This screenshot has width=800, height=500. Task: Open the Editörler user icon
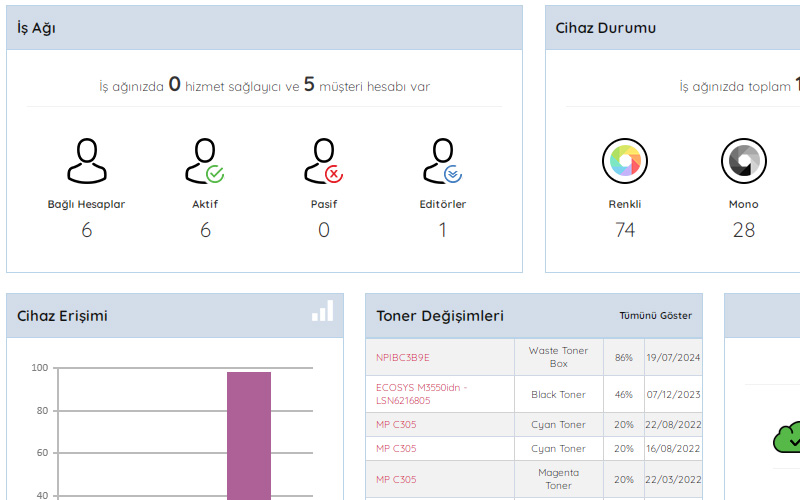click(442, 160)
